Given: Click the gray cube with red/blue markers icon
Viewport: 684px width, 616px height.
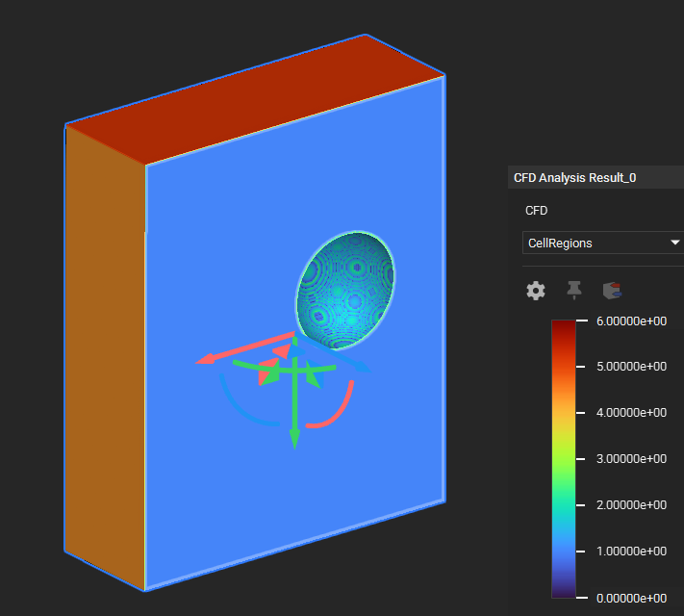Looking at the screenshot, I should pos(611,290).
